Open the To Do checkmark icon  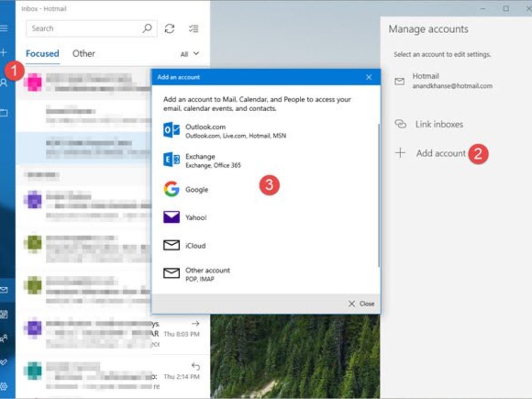coord(4,362)
